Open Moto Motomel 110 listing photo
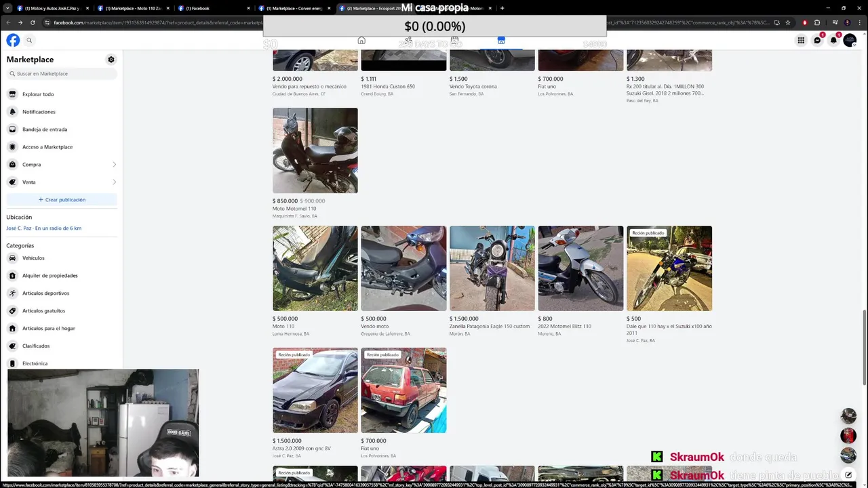 (315, 150)
